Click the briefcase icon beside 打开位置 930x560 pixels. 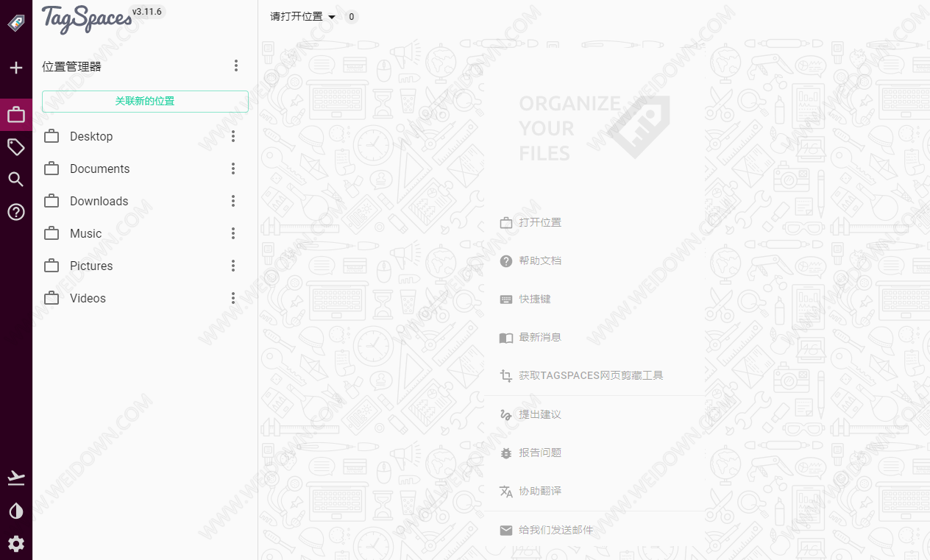(x=506, y=222)
